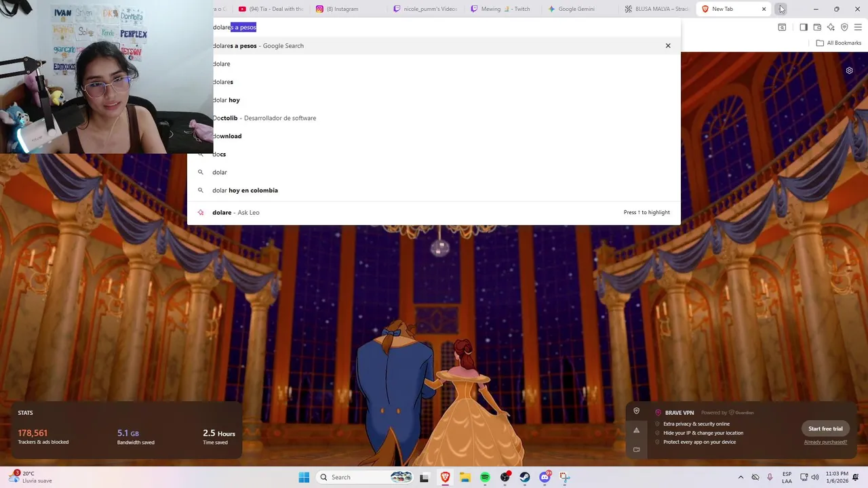Choose the 'docs' suggestion
868x488 pixels.
(x=434, y=154)
